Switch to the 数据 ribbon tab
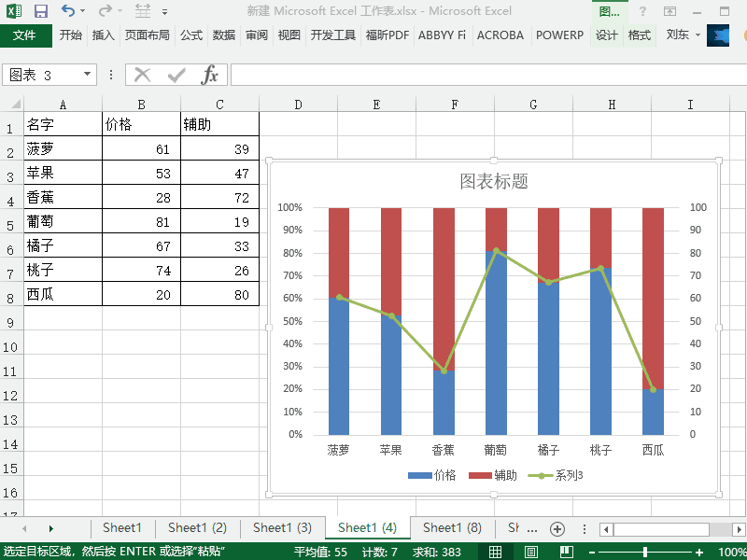747x560 pixels. tap(224, 35)
